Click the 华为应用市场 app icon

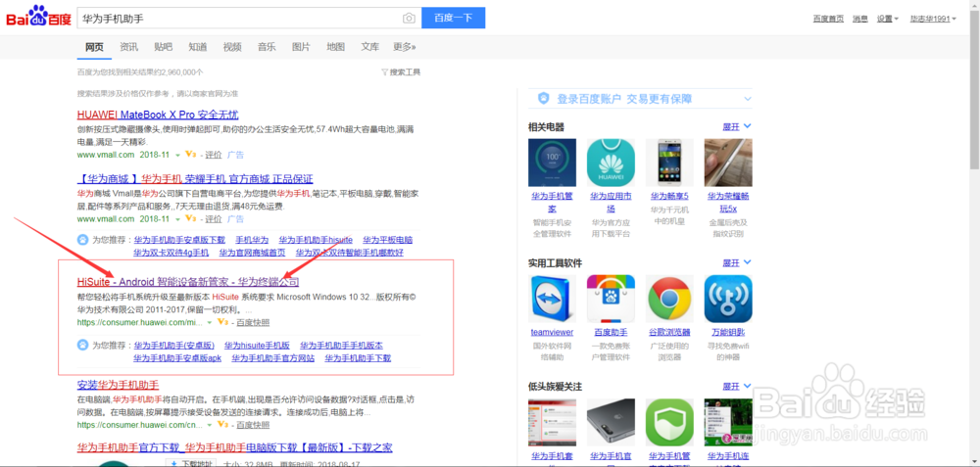pos(611,163)
